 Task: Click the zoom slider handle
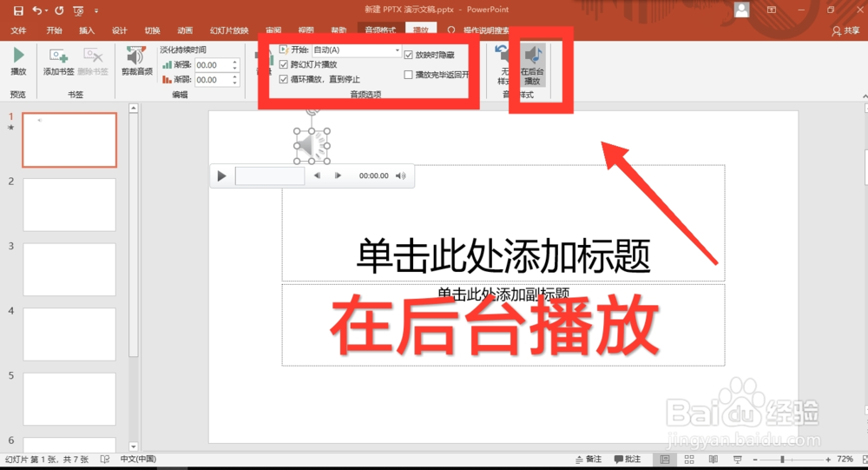pos(782,460)
